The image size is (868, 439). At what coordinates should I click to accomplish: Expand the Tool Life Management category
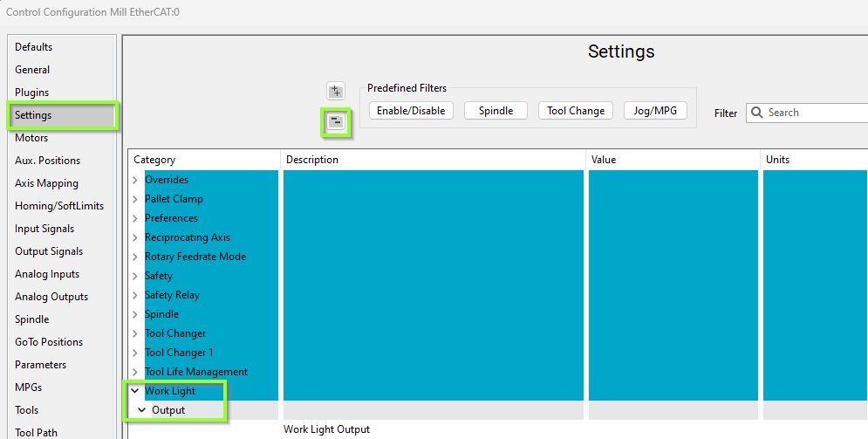135,372
